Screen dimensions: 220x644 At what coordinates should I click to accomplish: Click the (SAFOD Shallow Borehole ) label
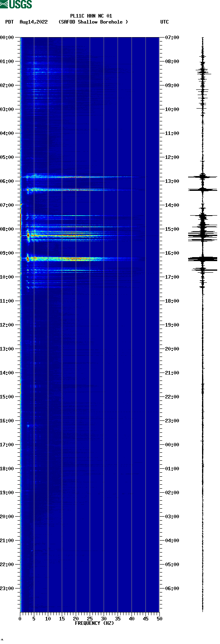point(93,22)
